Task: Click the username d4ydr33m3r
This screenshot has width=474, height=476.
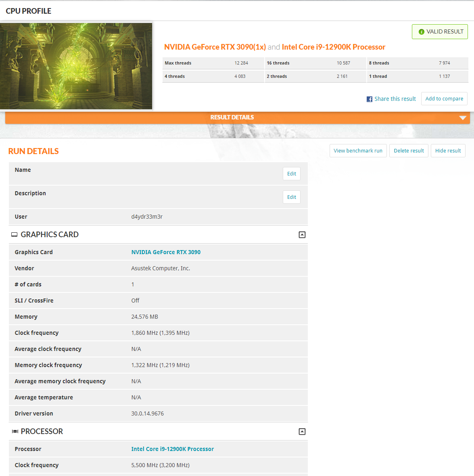Action: click(x=147, y=217)
